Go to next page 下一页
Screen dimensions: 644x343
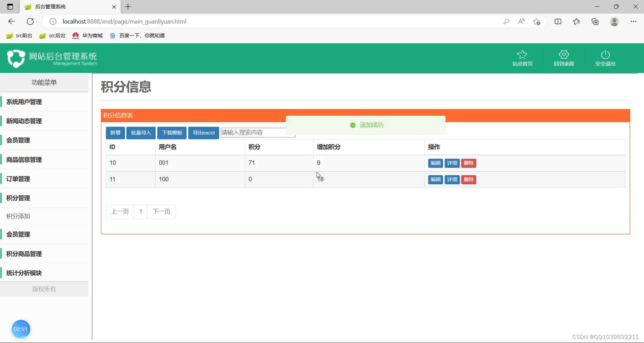(162, 212)
